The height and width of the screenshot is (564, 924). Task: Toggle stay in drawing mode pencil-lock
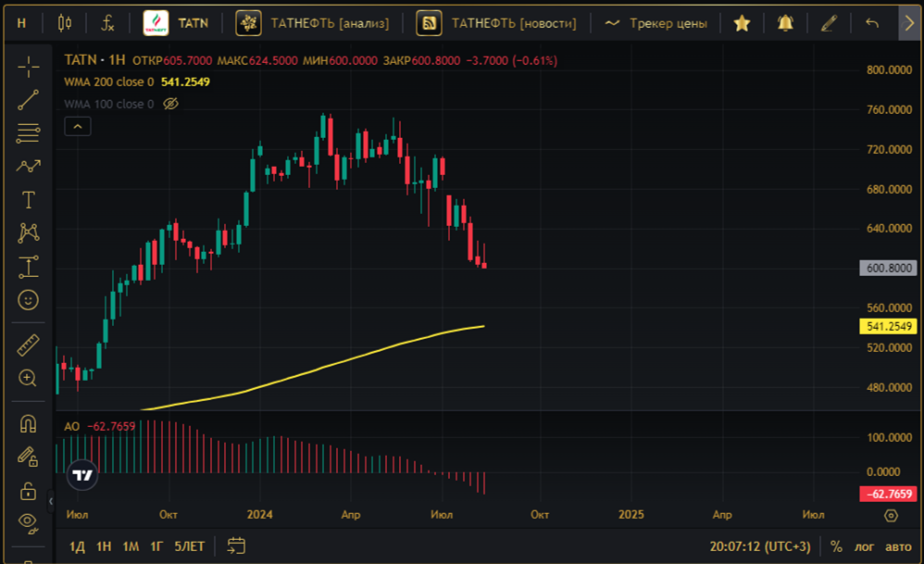pyautogui.click(x=29, y=457)
